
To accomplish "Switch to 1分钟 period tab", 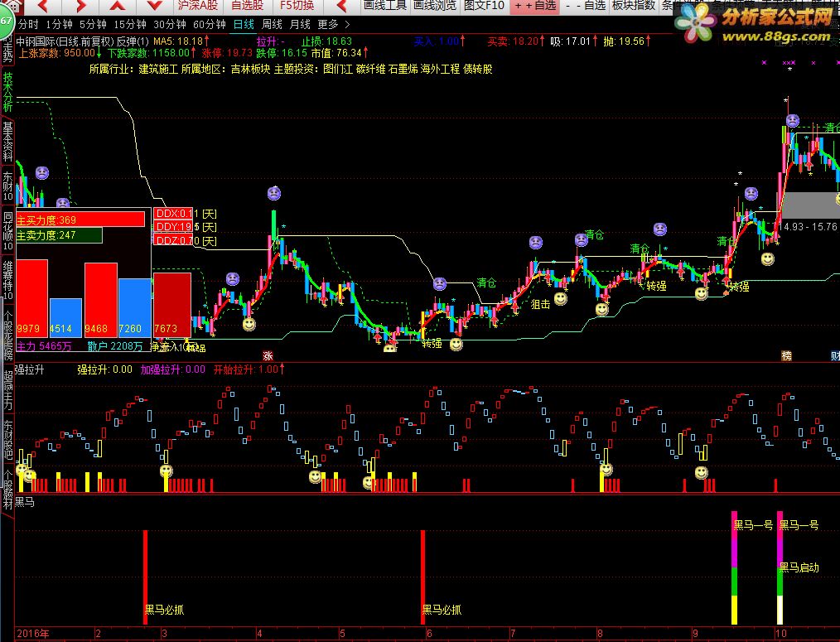I will tap(59, 25).
